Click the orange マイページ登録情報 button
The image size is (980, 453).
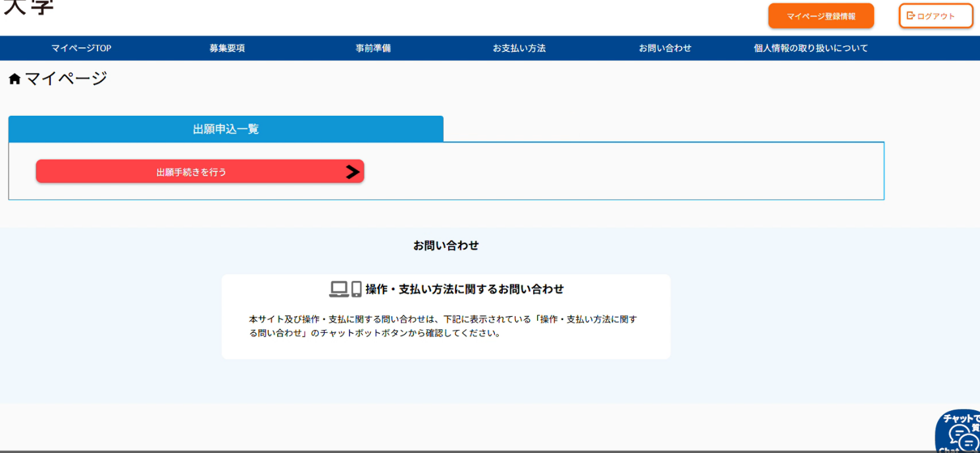click(821, 16)
